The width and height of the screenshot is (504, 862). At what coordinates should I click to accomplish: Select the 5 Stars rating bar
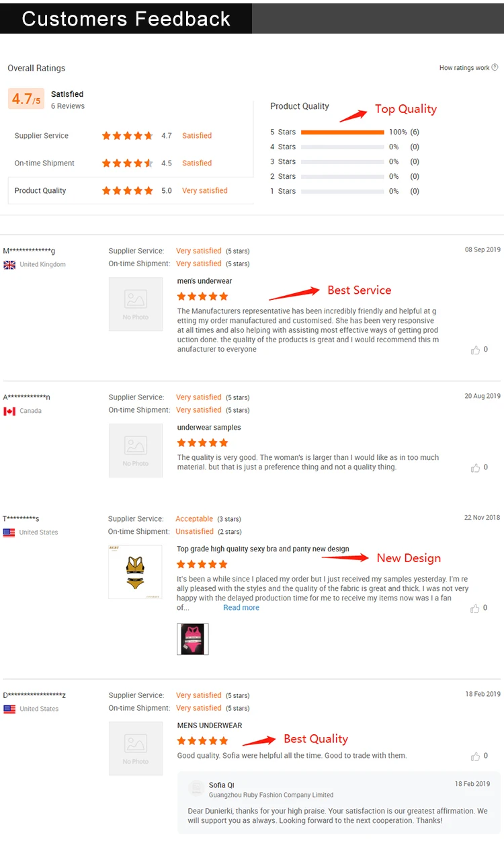pos(343,132)
